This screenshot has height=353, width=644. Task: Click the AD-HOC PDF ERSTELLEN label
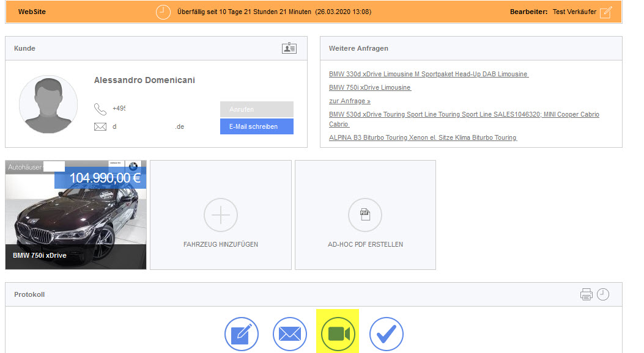[x=365, y=244]
